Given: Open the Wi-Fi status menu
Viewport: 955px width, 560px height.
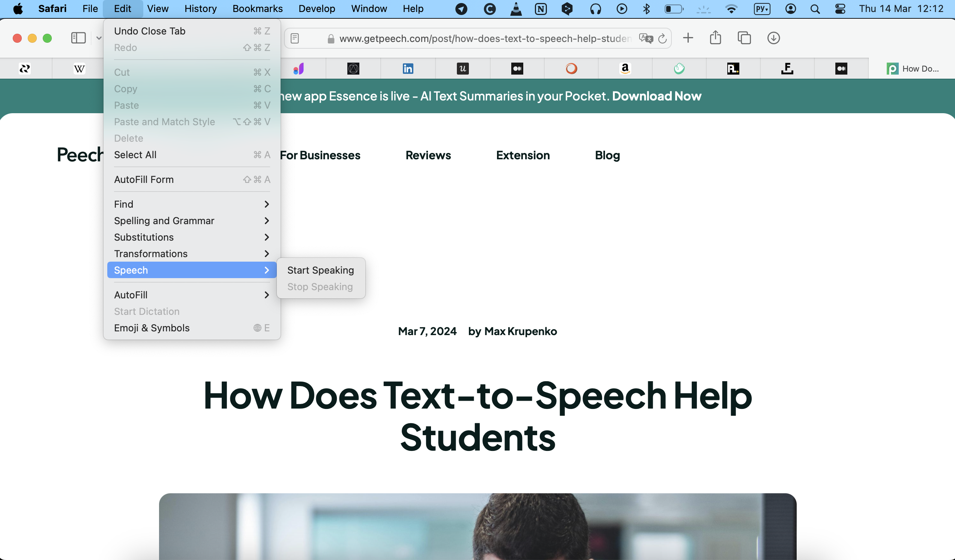Looking at the screenshot, I should pos(731,9).
